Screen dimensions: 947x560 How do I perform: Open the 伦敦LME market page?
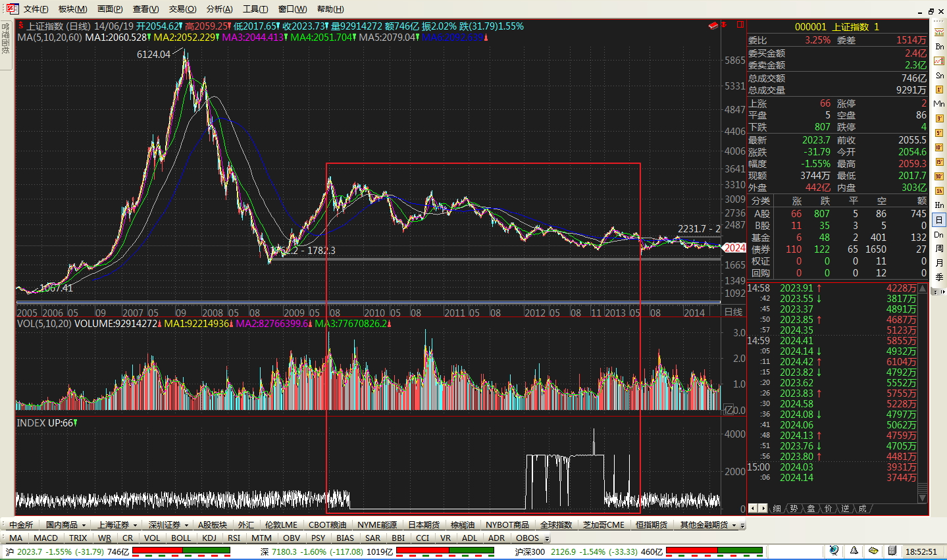click(x=281, y=524)
